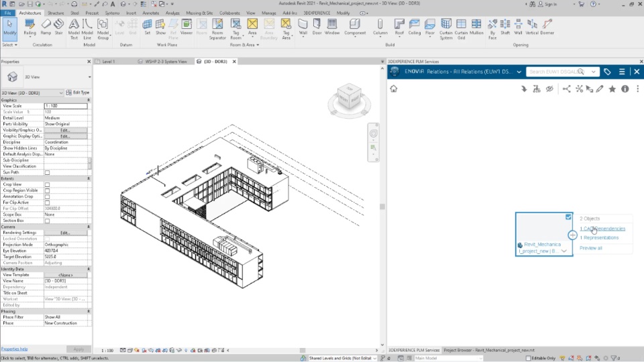Click the View Scale input field

tap(65, 106)
